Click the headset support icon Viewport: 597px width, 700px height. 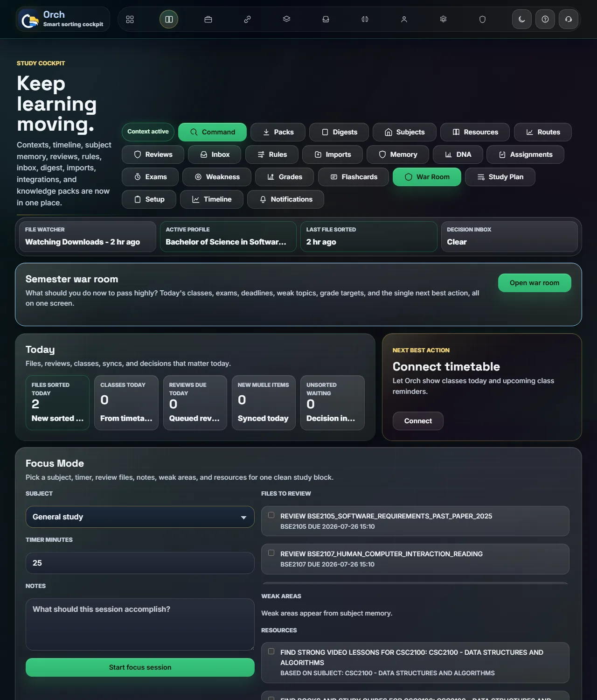pyautogui.click(x=569, y=19)
